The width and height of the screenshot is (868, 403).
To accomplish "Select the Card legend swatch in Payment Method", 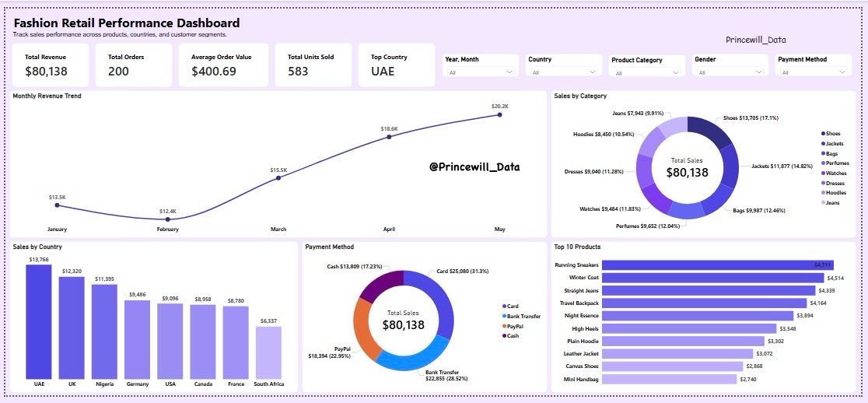I will pyautogui.click(x=504, y=306).
